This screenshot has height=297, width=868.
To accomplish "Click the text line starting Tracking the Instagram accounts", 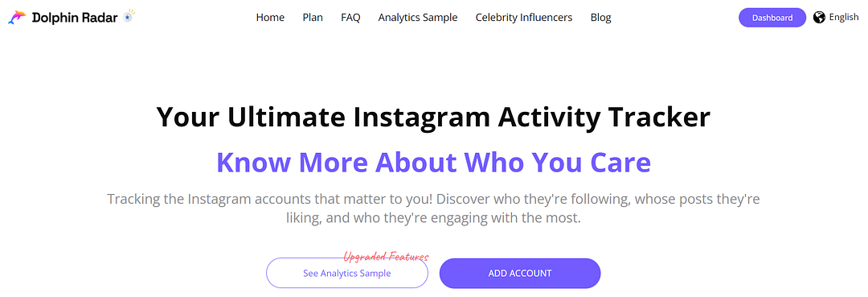I will tap(433, 199).
